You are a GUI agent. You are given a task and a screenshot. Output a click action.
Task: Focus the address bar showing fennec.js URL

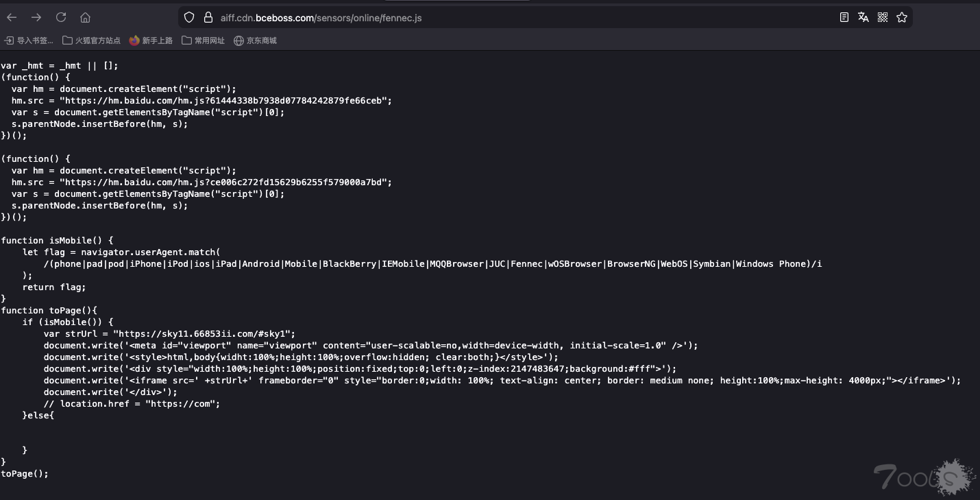point(480,18)
